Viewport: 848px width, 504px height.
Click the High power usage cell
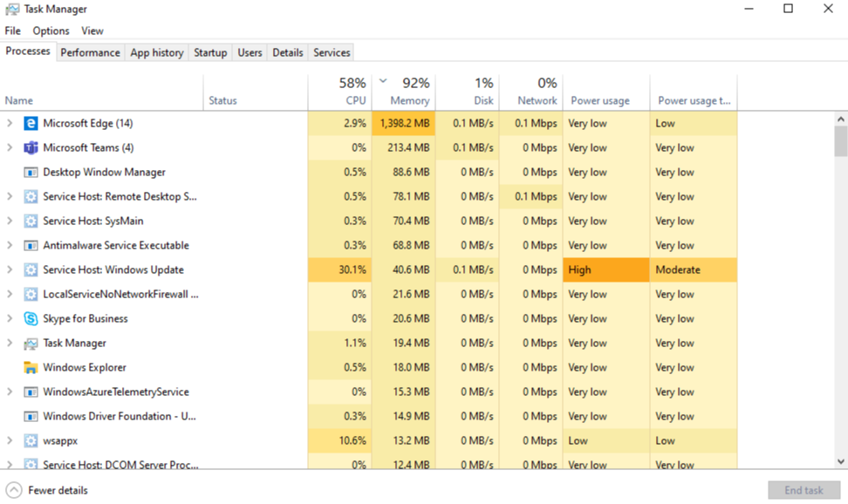(x=606, y=269)
